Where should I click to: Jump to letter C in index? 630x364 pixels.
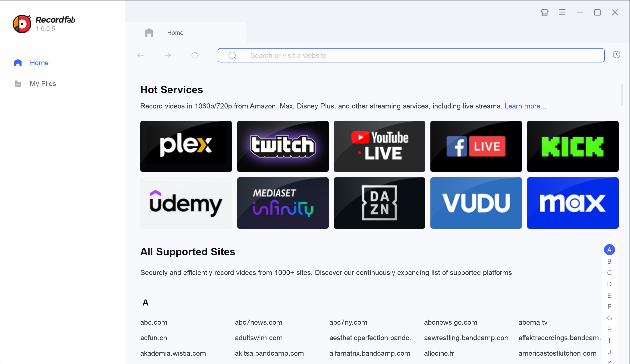609,273
